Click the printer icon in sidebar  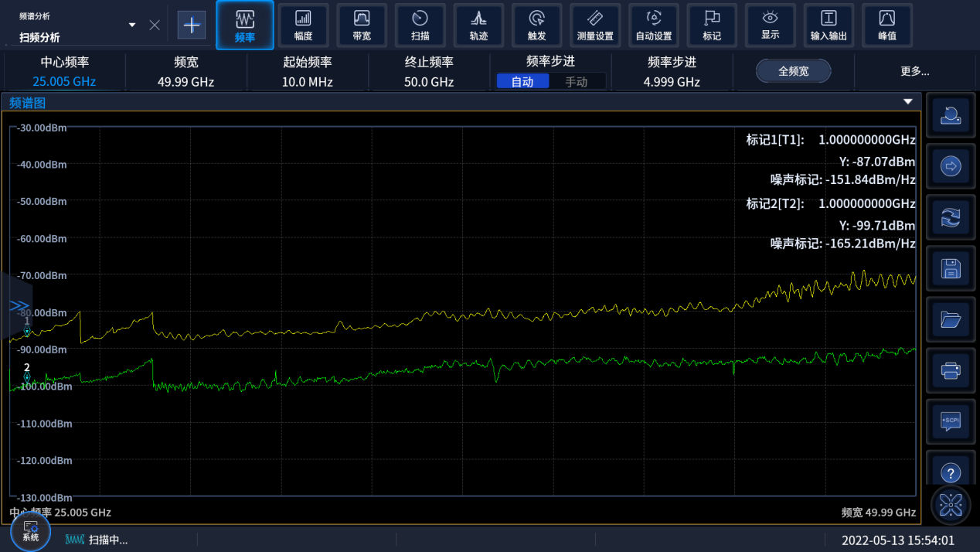click(x=950, y=370)
